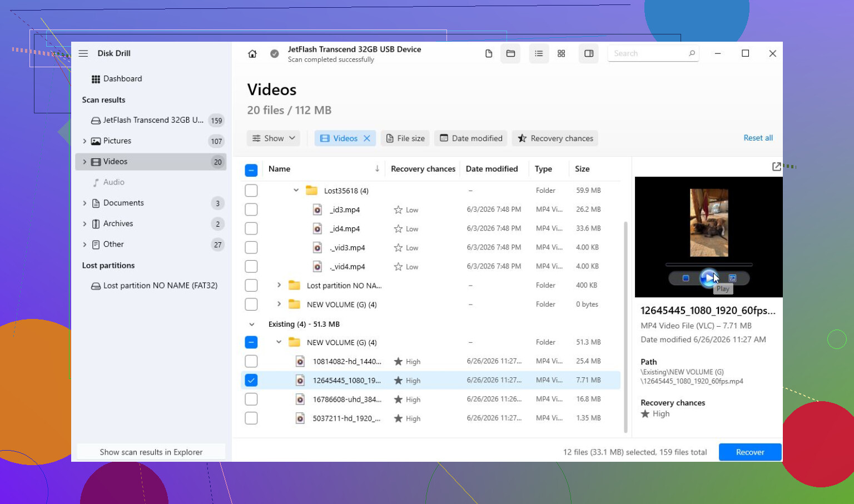Image resolution: width=854 pixels, height=504 pixels.
Task: Click the video preview thumbnail
Action: pos(709,223)
